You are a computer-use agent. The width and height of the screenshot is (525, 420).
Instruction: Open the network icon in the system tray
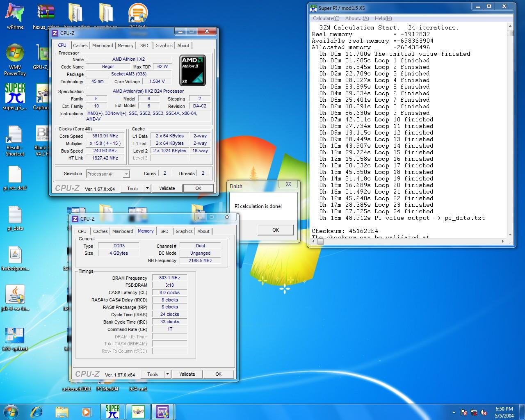click(x=474, y=412)
